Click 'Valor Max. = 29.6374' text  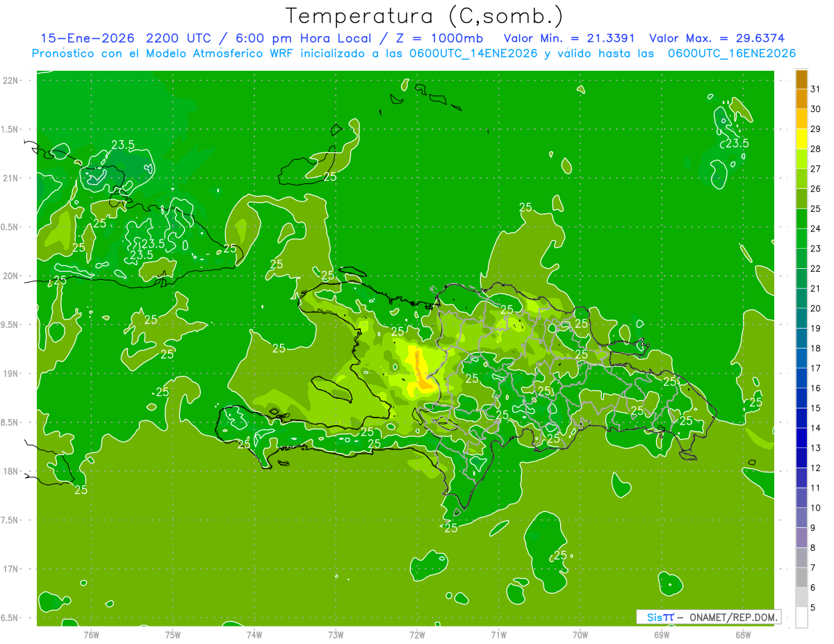coord(716,38)
